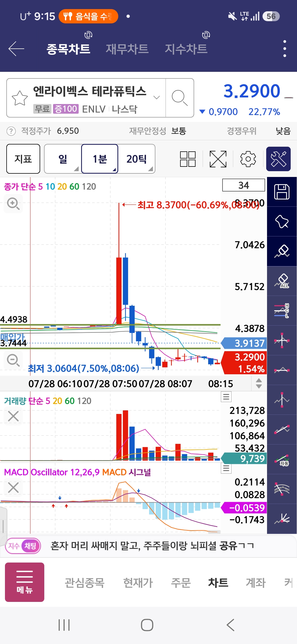The image size is (297, 644).
Task: Select the 1분 interval dropdown
Action: 100,159
